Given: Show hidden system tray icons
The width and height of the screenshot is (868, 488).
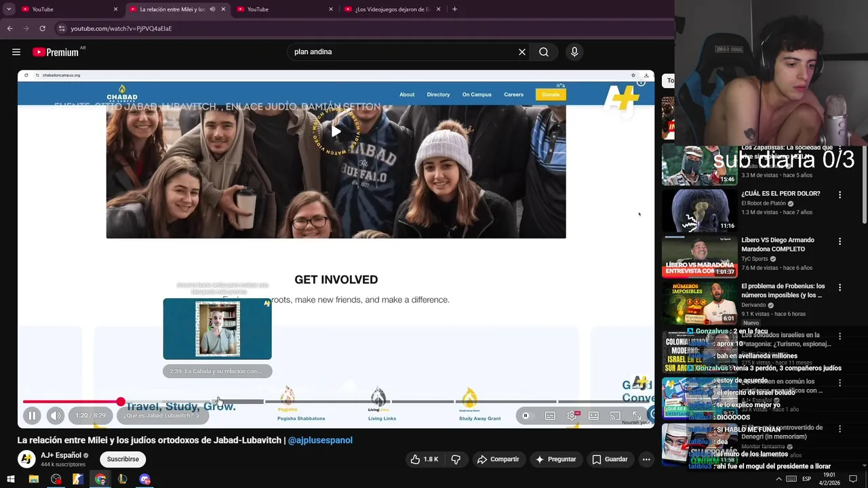Looking at the screenshot, I should [778, 479].
